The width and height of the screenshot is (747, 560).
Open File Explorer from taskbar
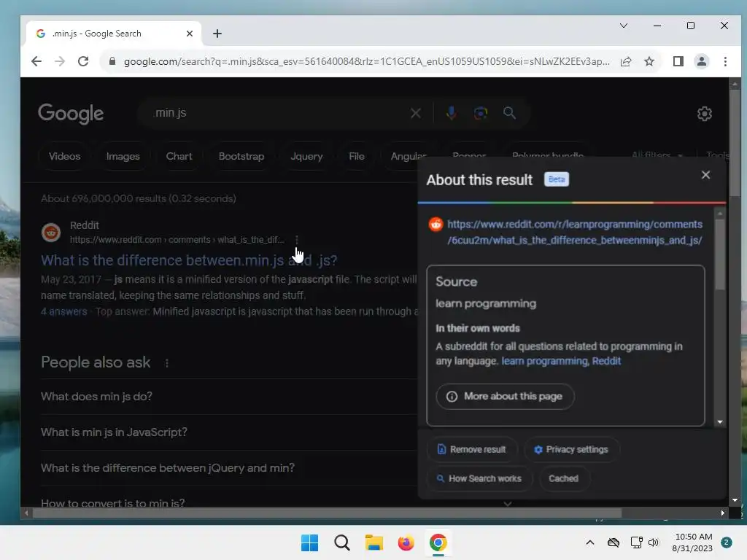(374, 542)
